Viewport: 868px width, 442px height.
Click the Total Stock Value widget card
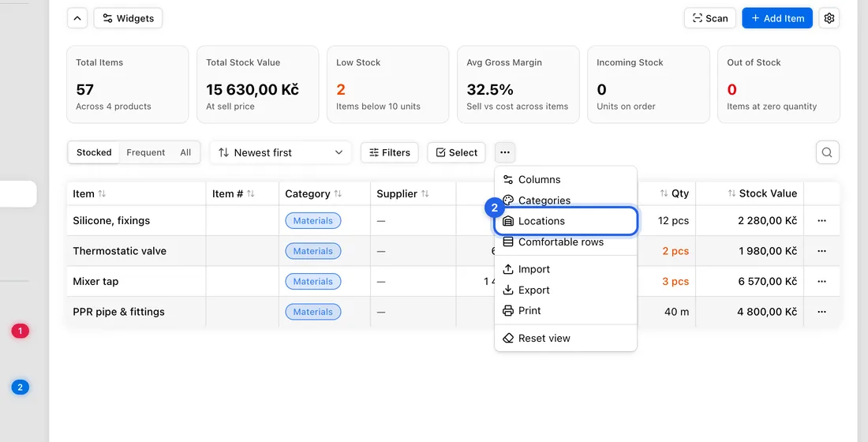258,84
